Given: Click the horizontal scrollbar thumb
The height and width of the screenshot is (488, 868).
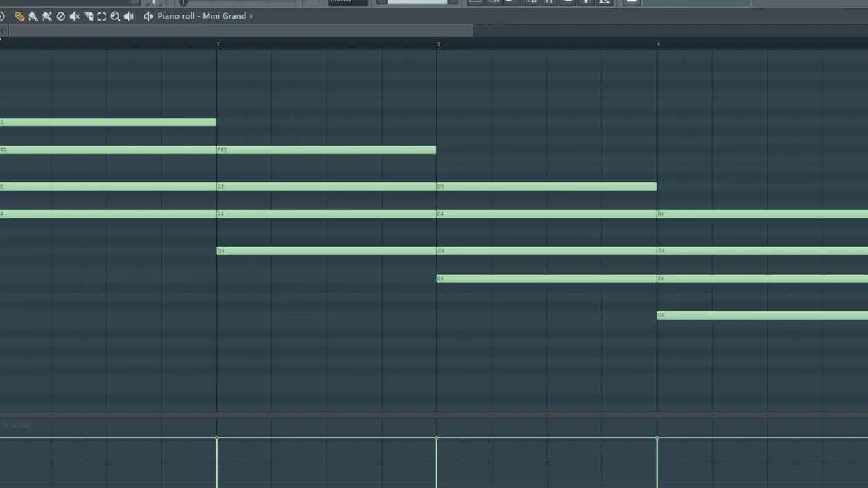Looking at the screenshot, I should tap(241, 31).
